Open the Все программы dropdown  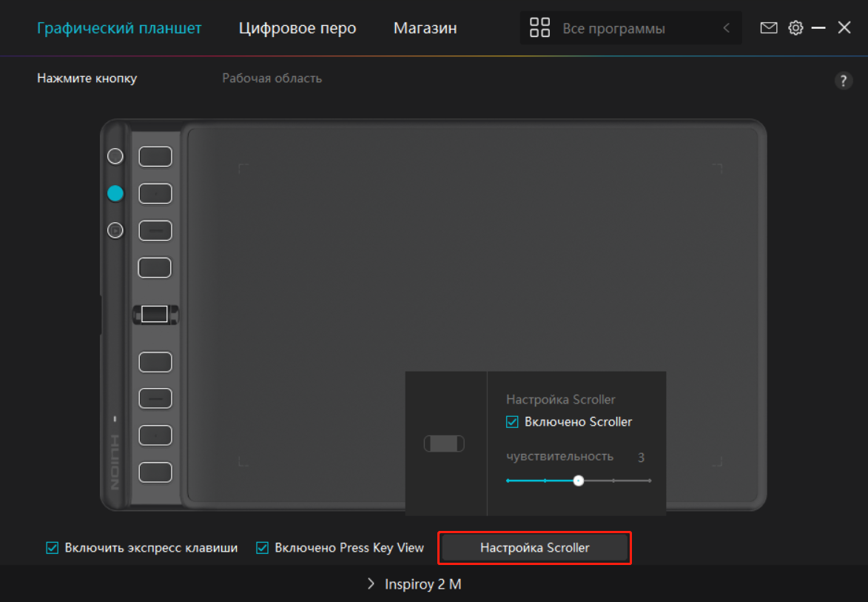pos(614,29)
